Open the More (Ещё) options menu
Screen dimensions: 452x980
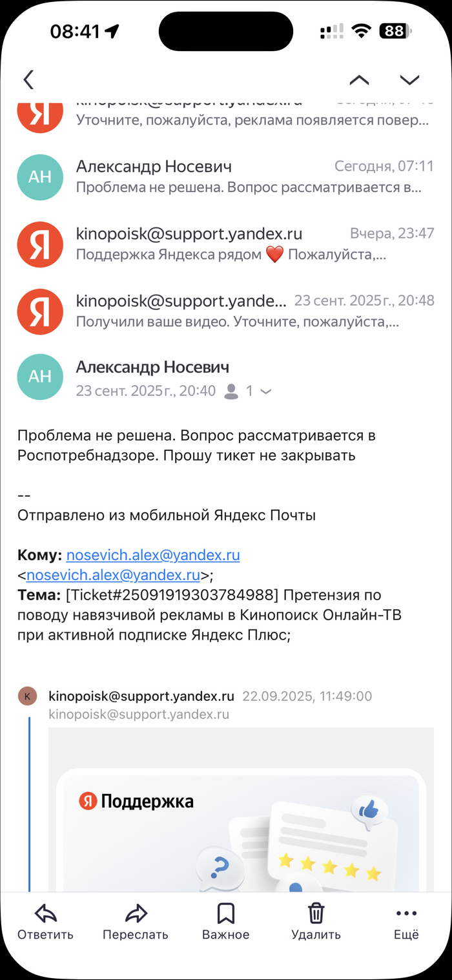point(406,913)
